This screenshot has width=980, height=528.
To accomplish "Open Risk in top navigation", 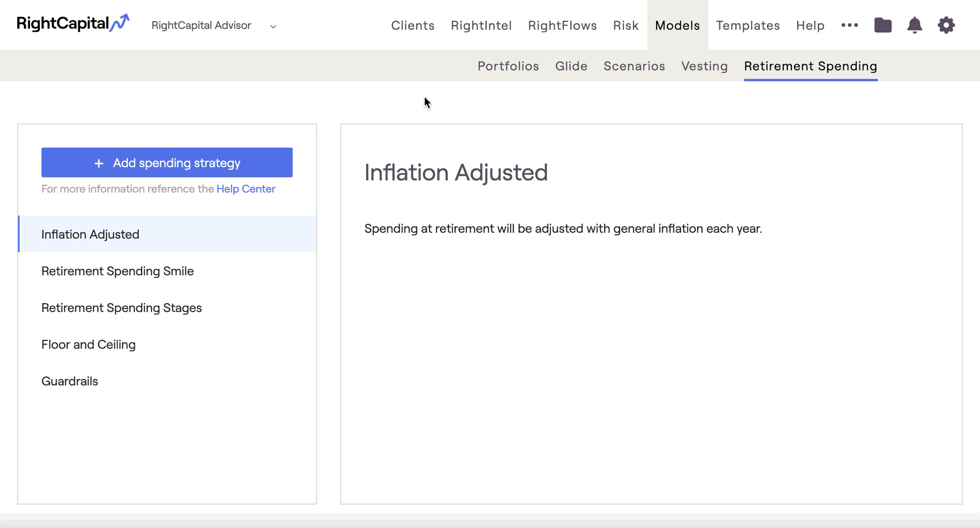I will click(x=626, y=25).
